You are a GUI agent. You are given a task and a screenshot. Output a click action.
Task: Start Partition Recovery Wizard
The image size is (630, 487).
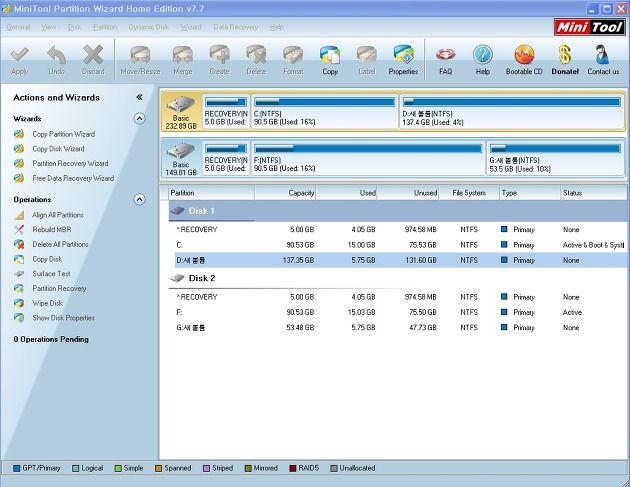[70, 164]
